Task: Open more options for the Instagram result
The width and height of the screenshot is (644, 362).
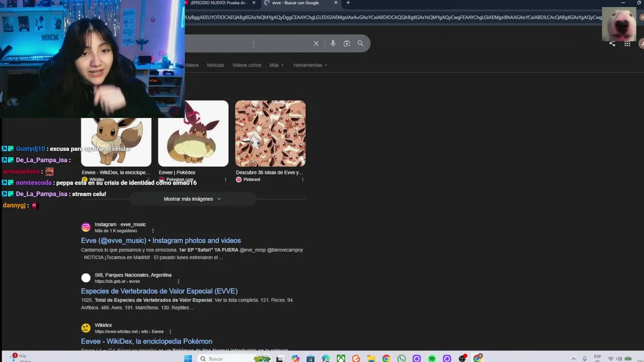Action: tap(153, 231)
